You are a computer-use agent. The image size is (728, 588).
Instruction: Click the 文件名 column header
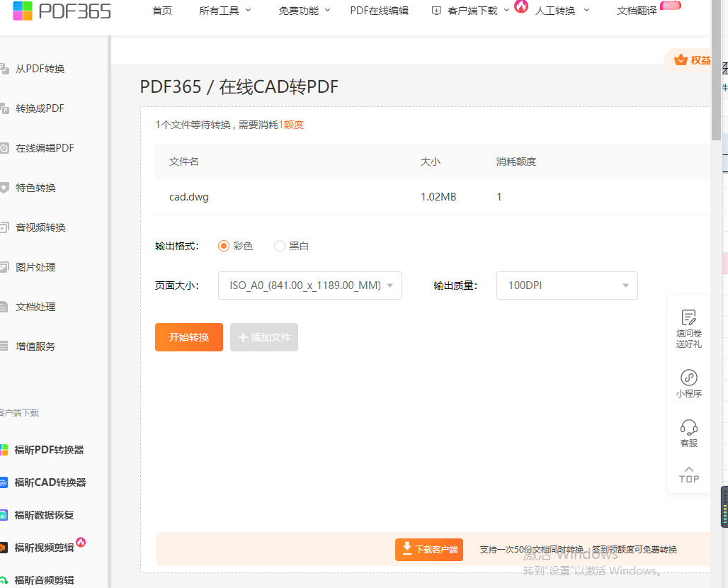184,162
